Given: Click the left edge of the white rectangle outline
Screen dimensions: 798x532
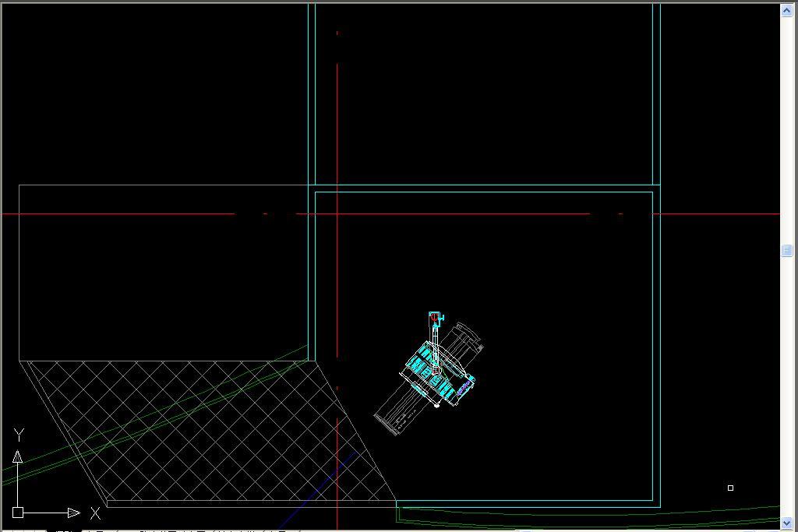Looking at the screenshot, I should 19,273.
